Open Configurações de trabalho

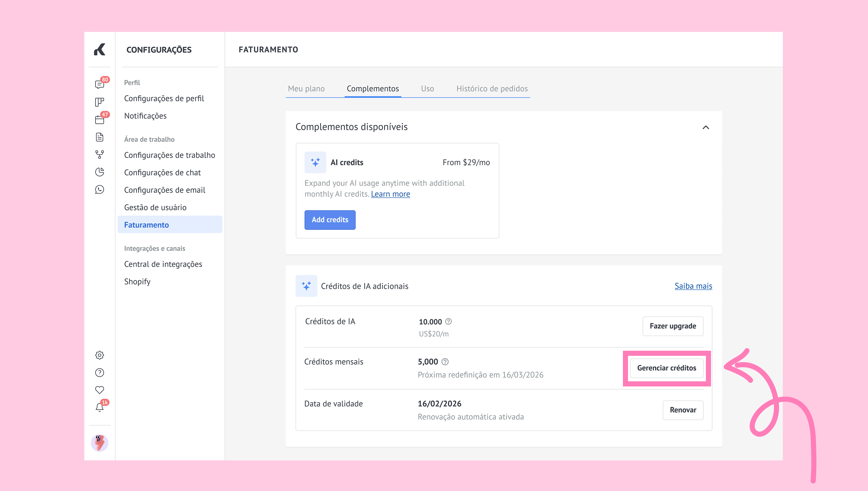coord(169,155)
